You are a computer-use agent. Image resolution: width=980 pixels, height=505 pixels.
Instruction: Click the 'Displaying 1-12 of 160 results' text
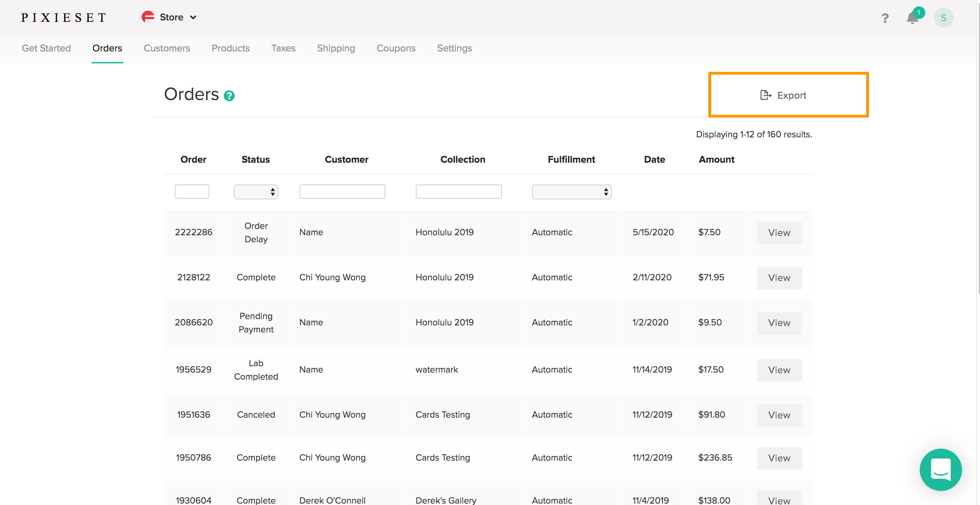coord(754,134)
